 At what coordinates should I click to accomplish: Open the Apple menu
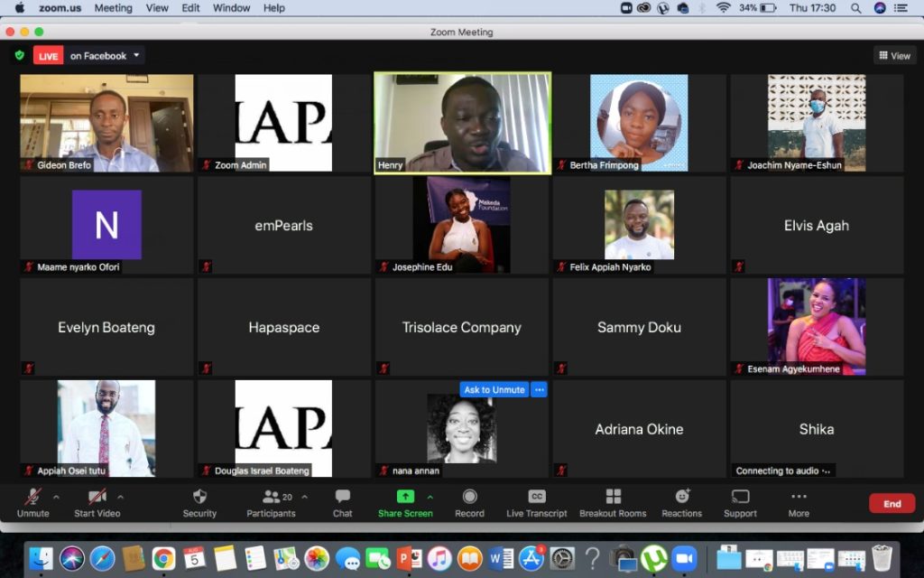coord(20,8)
